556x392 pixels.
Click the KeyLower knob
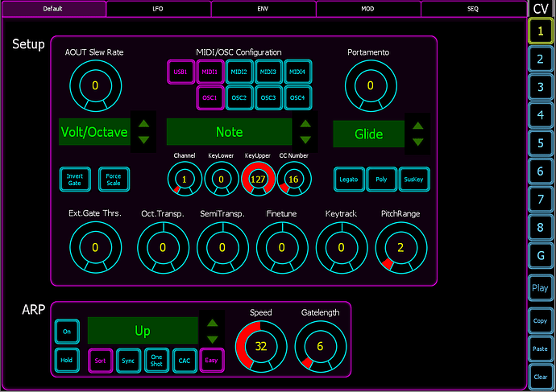pos(222,179)
